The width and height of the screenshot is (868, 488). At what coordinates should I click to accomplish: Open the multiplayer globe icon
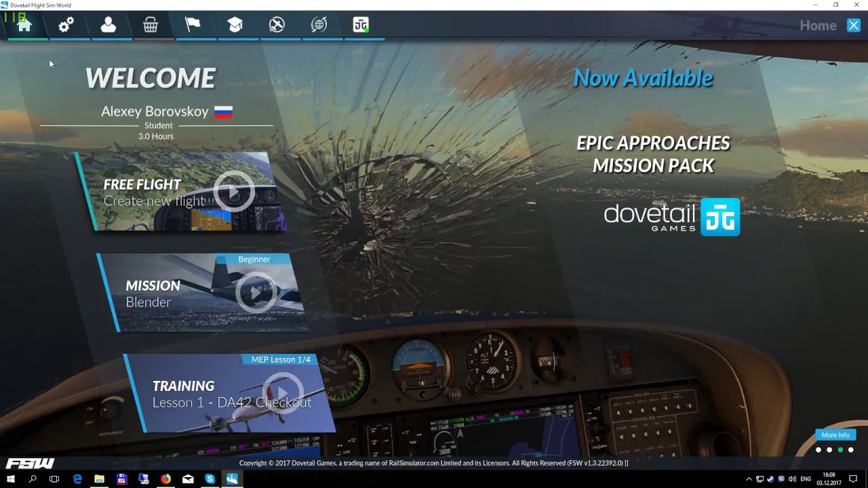319,25
